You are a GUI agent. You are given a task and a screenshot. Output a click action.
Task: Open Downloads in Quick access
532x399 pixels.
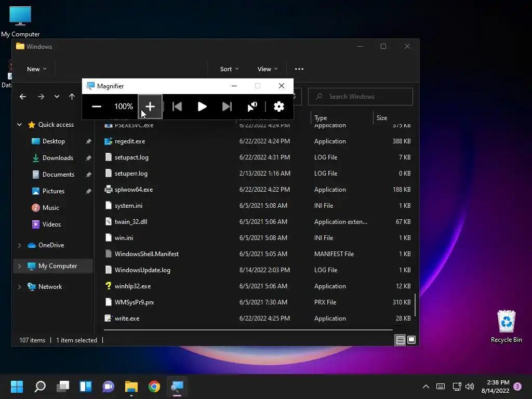(58, 158)
